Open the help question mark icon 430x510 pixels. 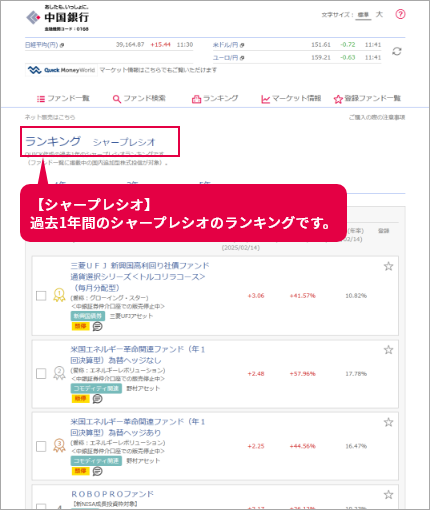400,14
